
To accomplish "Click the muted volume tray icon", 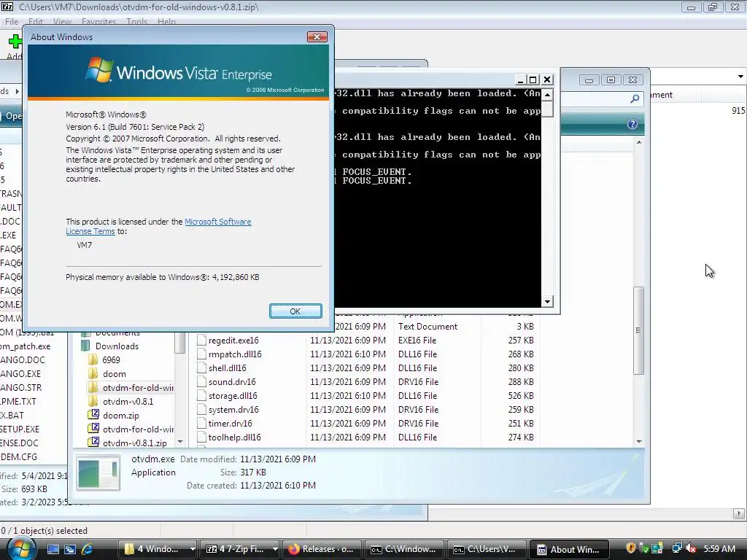I will pos(691,548).
